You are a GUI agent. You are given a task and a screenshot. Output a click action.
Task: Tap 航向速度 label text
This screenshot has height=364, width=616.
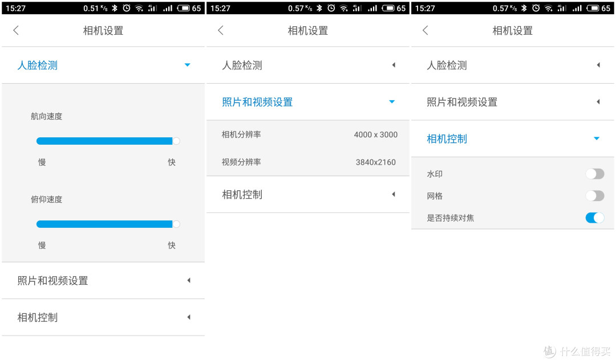47,117
